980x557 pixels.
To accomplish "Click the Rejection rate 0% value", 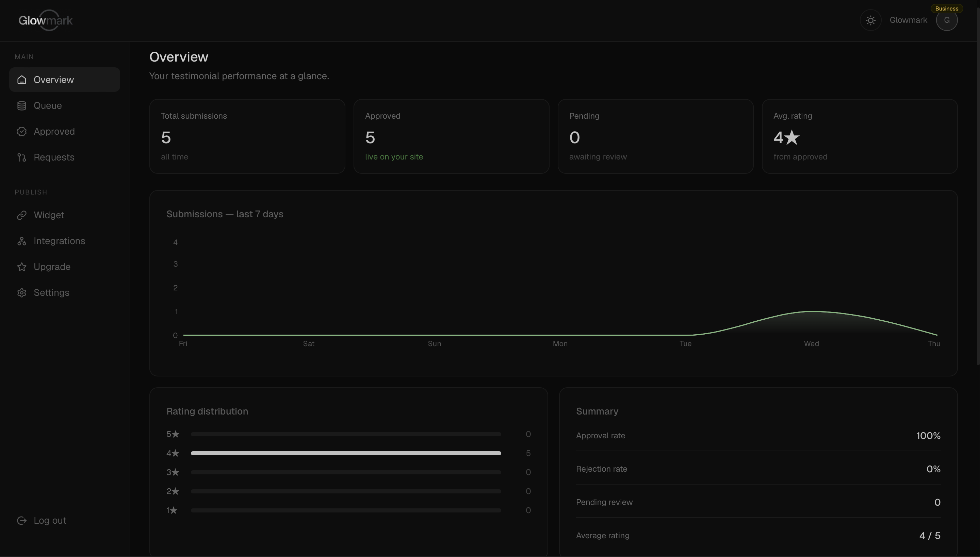I will coord(933,469).
